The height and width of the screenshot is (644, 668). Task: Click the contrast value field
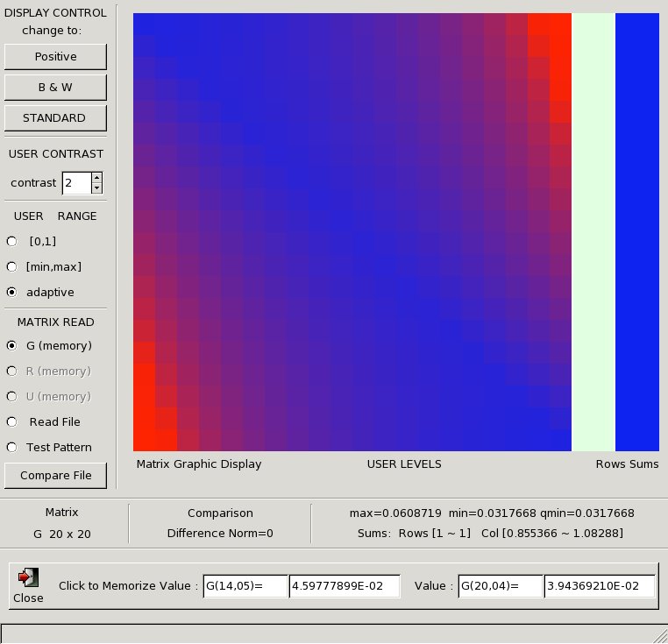75,183
